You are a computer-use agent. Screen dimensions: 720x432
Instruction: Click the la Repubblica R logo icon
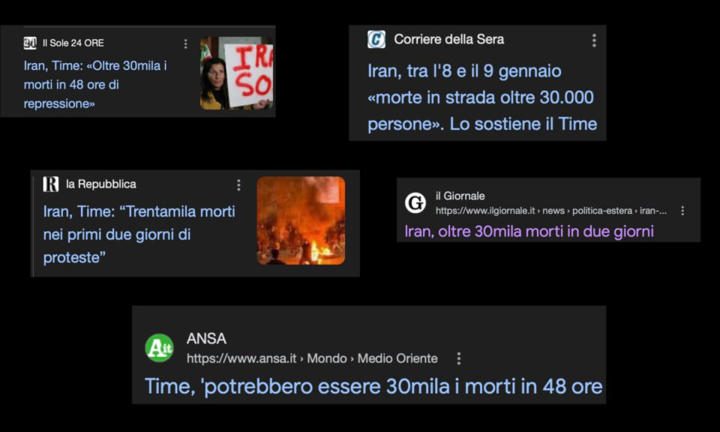click(51, 184)
